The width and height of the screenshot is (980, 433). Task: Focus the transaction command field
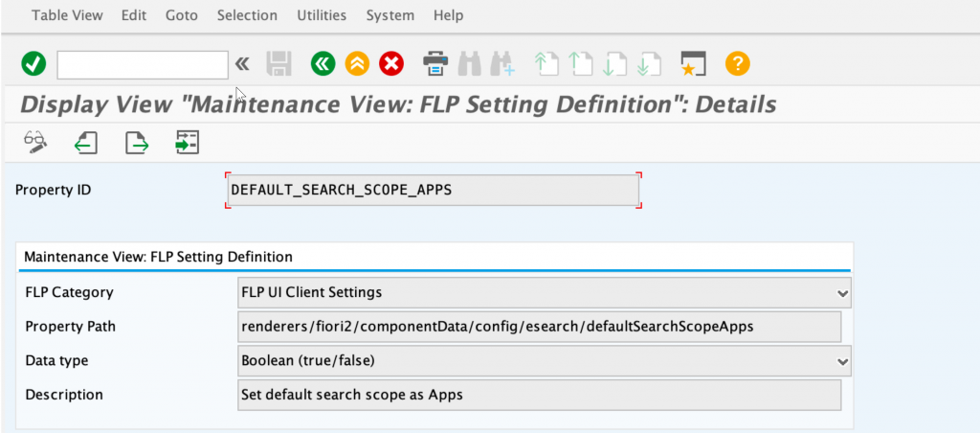pyautogui.click(x=143, y=65)
